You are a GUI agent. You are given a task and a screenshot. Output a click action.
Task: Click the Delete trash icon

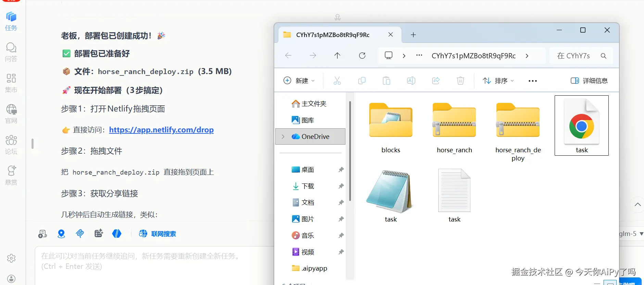click(x=460, y=81)
